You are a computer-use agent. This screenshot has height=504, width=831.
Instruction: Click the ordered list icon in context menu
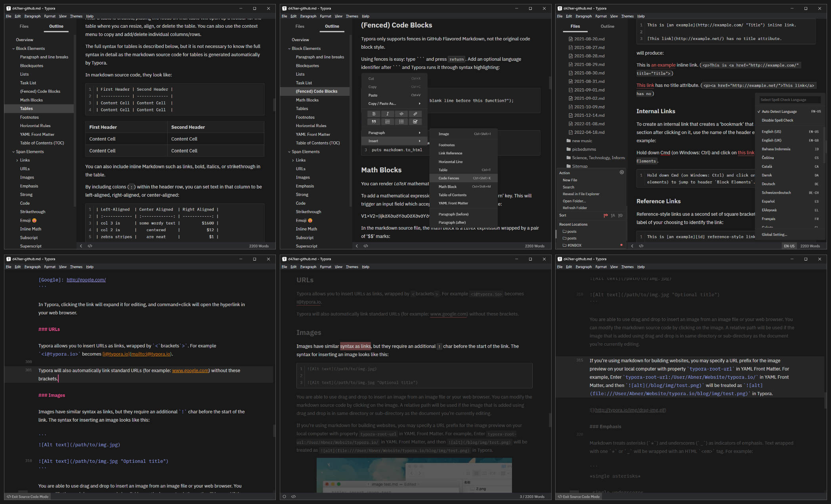(x=388, y=122)
